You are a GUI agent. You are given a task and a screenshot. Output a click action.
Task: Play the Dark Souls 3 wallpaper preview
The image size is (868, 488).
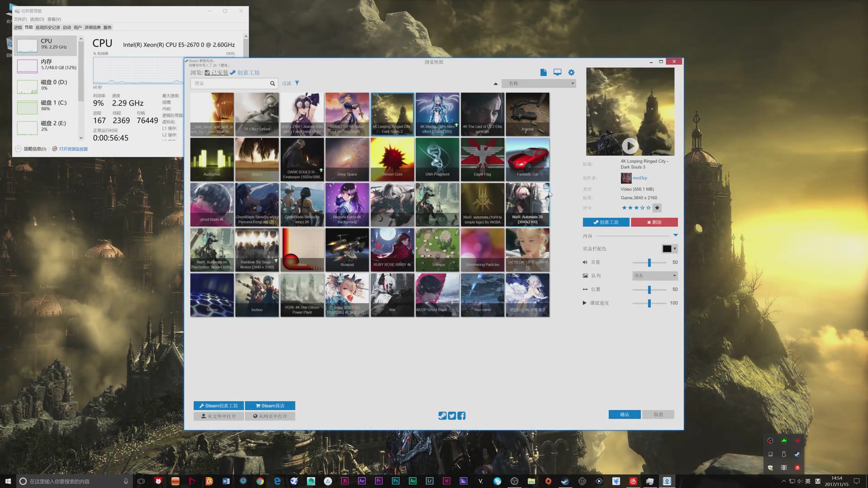pos(630,145)
